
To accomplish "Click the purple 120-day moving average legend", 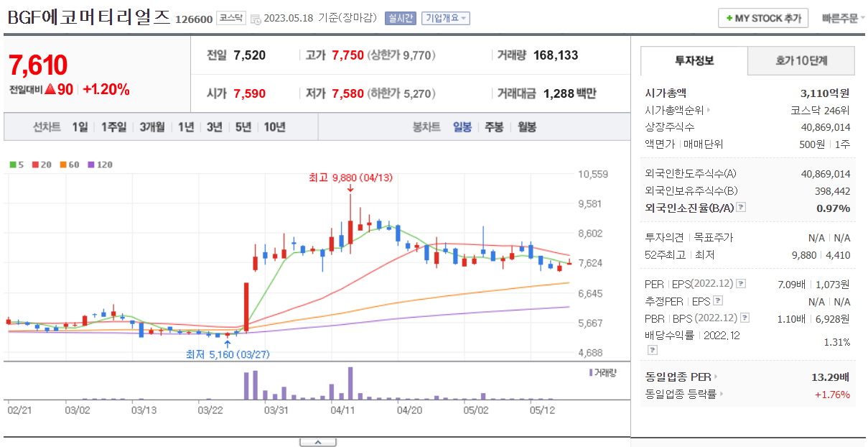I will click(101, 165).
